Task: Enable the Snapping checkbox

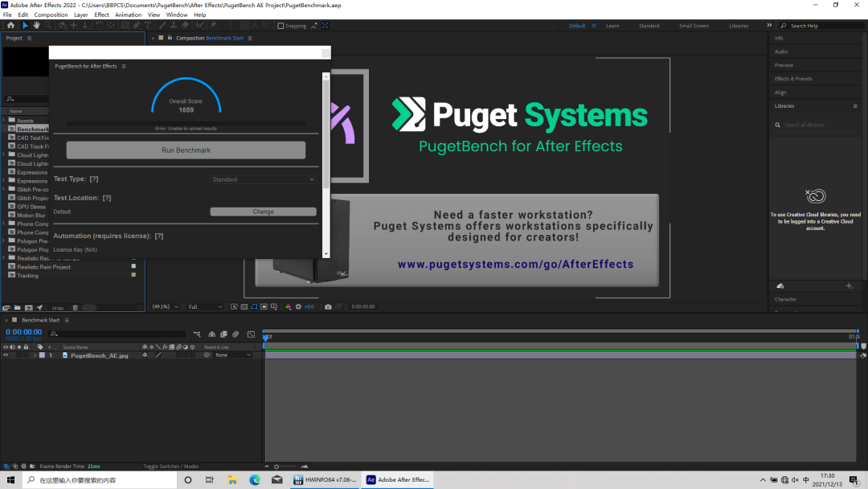Action: click(280, 26)
